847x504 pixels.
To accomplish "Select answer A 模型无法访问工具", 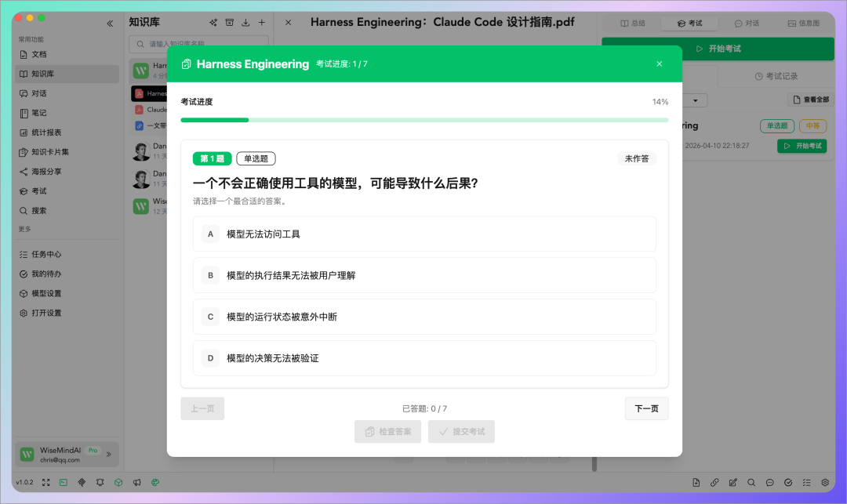I will click(424, 234).
